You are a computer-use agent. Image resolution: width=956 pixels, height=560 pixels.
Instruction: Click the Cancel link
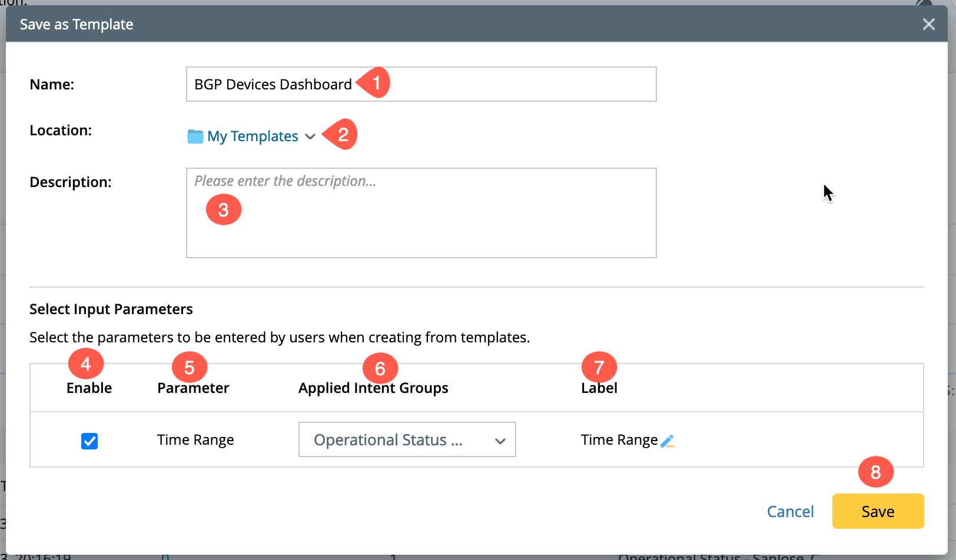pos(790,511)
